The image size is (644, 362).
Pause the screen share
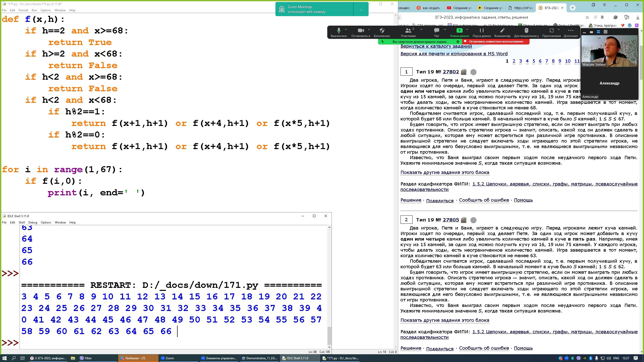tap(481, 31)
